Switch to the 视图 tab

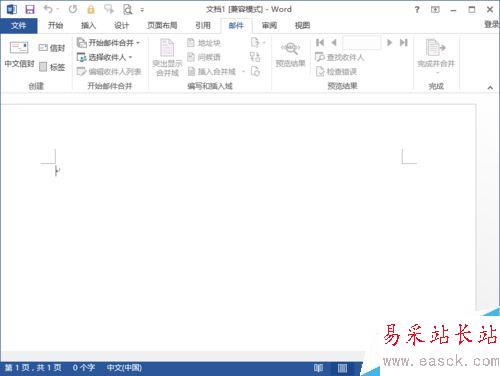coord(302,25)
